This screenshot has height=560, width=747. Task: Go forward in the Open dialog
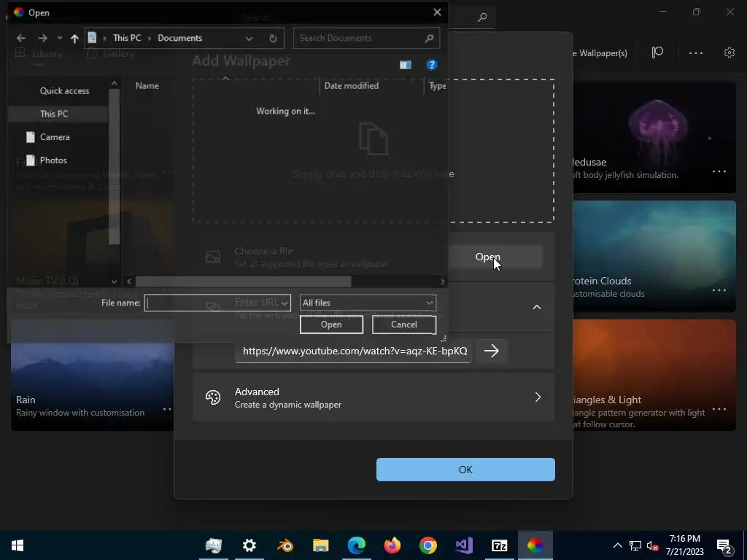pos(42,38)
